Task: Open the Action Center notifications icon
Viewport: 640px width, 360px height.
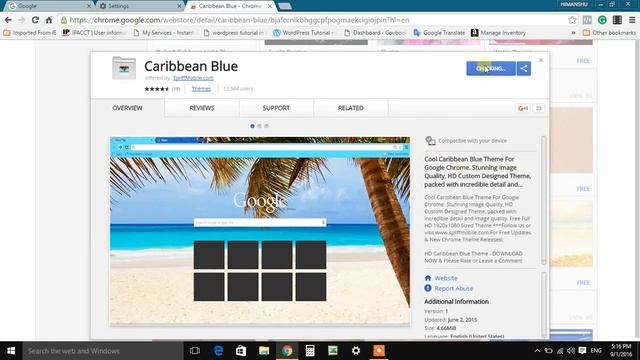Action: pos(582,351)
